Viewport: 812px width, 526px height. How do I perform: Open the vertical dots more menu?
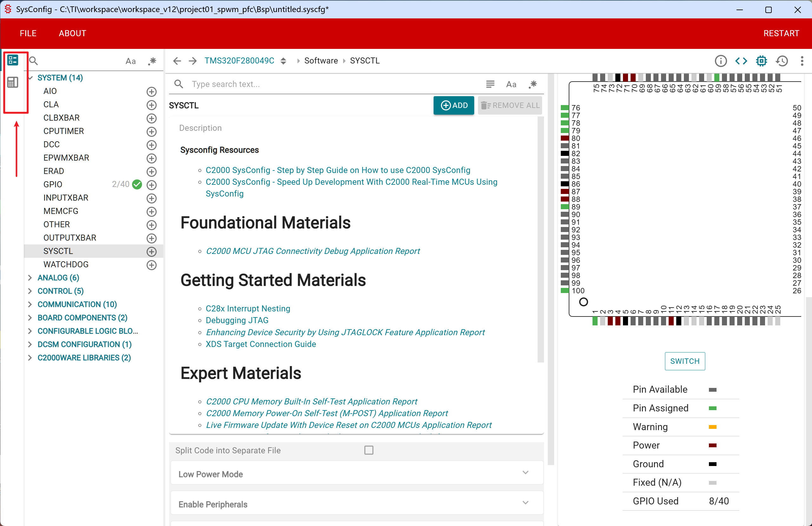pos(802,61)
